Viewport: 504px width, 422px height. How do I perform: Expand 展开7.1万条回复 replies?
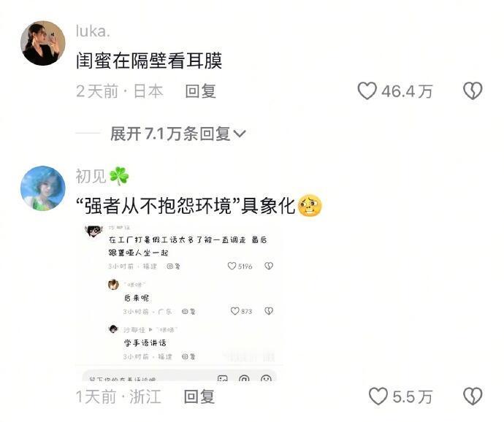click(x=178, y=134)
